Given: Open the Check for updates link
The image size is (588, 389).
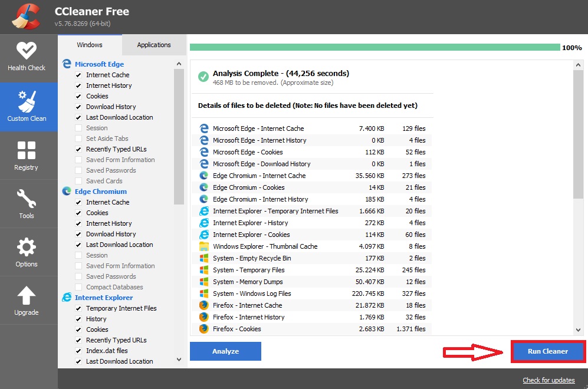Looking at the screenshot, I should pyautogui.click(x=548, y=380).
